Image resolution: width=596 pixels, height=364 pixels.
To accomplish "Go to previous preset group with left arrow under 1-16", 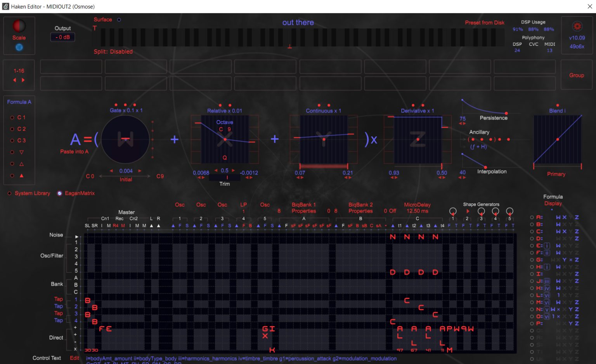I will 15,80.
